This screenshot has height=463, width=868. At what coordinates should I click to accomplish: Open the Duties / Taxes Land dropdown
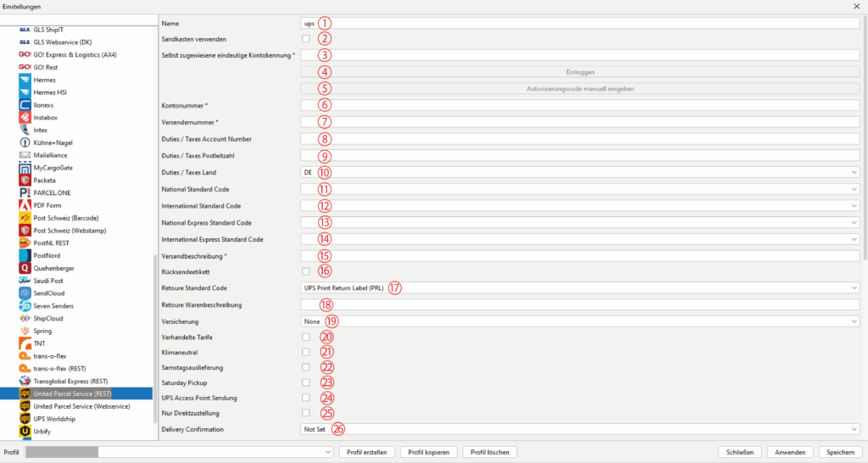coord(580,172)
